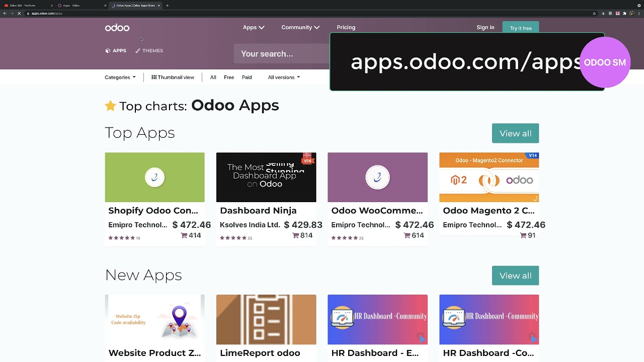Switch to the APPS tab
The image size is (644, 362).
116,50
